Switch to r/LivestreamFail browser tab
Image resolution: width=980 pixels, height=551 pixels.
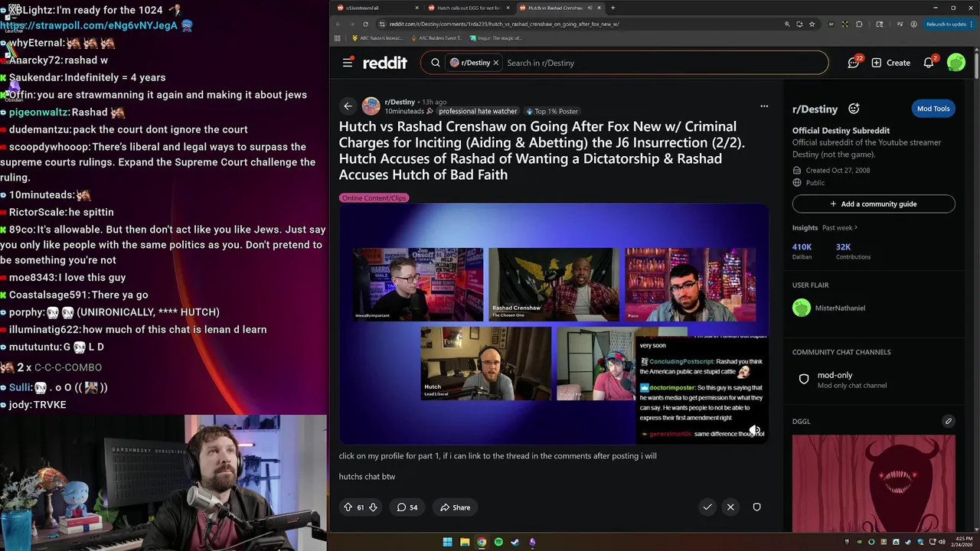pyautogui.click(x=377, y=8)
